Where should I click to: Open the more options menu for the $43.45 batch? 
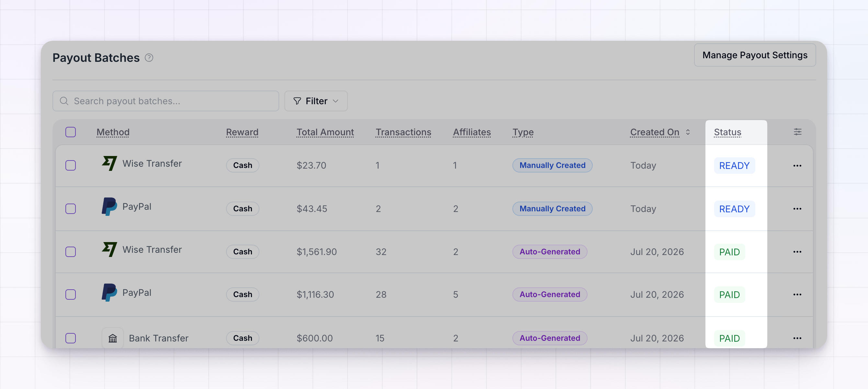click(x=797, y=209)
